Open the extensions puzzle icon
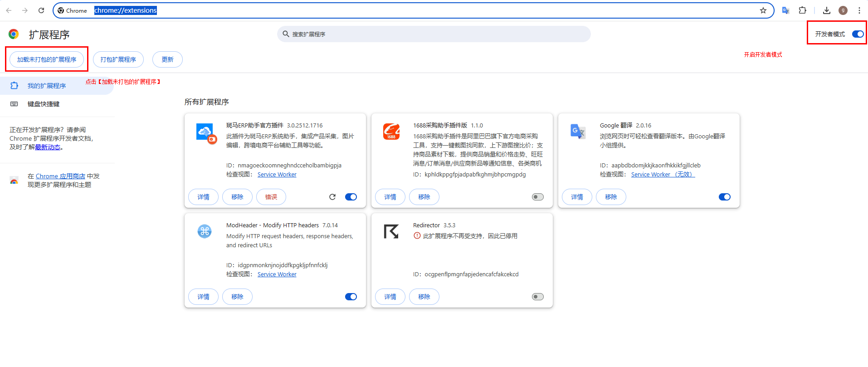Viewport: 868px width, 367px height. [802, 10]
